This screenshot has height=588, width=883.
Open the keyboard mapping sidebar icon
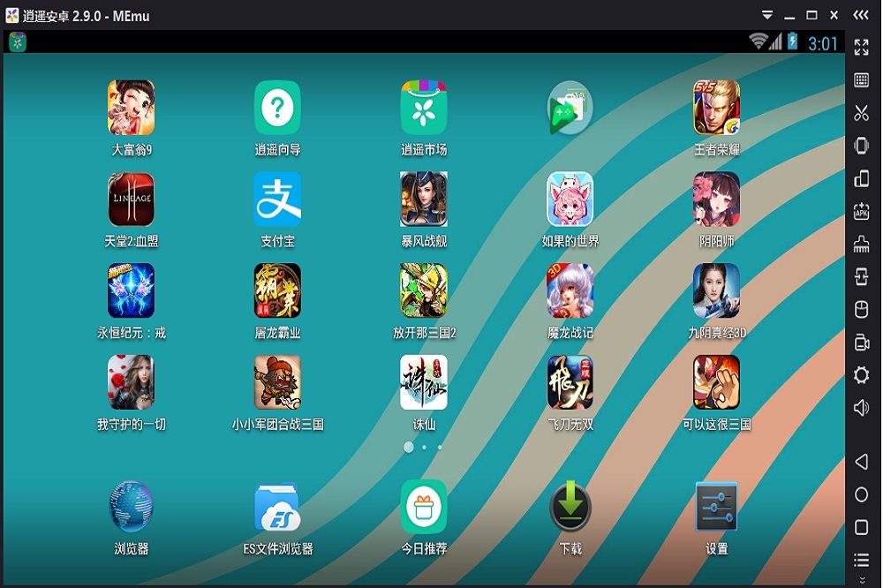click(x=861, y=80)
